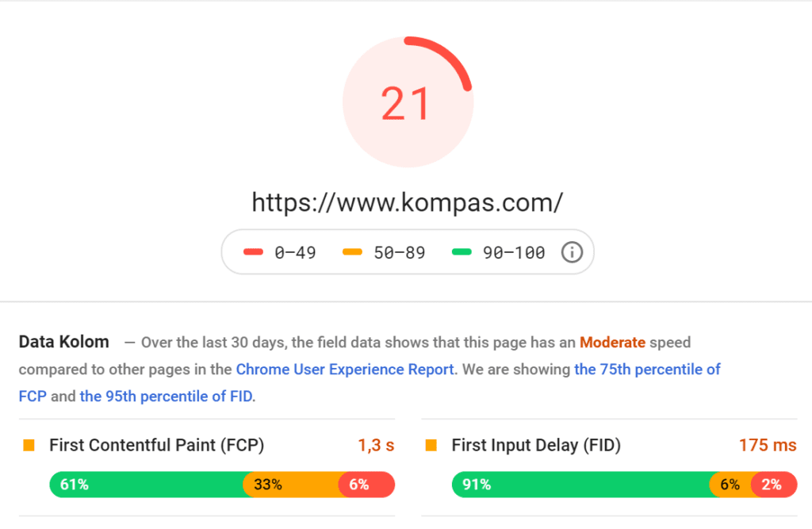
Task: Click the orange FID square marker
Action: coord(431,446)
